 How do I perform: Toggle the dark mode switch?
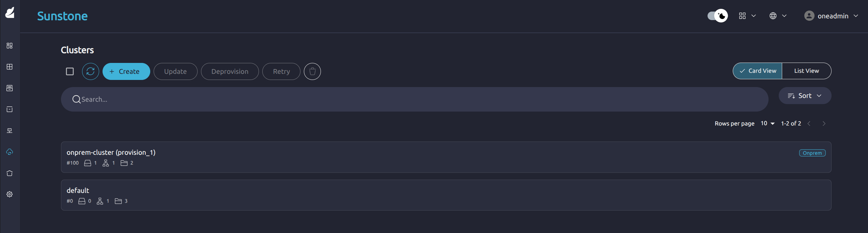[717, 16]
